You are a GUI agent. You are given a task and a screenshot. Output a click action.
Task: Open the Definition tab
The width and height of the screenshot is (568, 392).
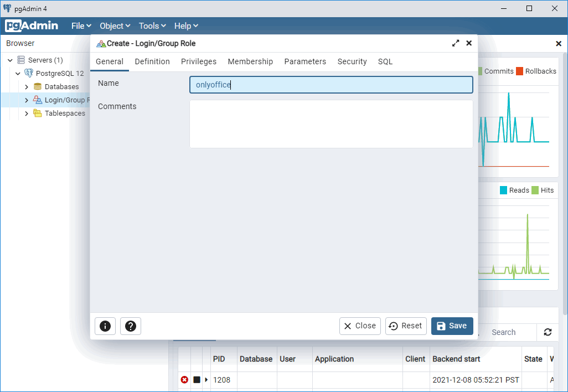coord(152,61)
